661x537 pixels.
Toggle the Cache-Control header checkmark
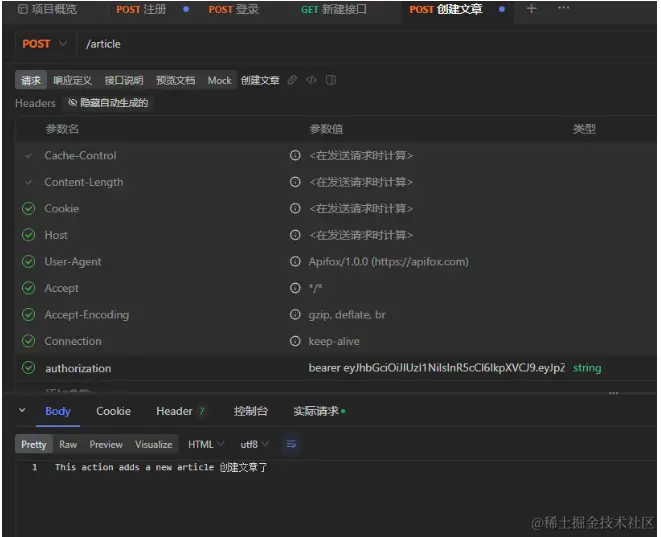(x=29, y=156)
